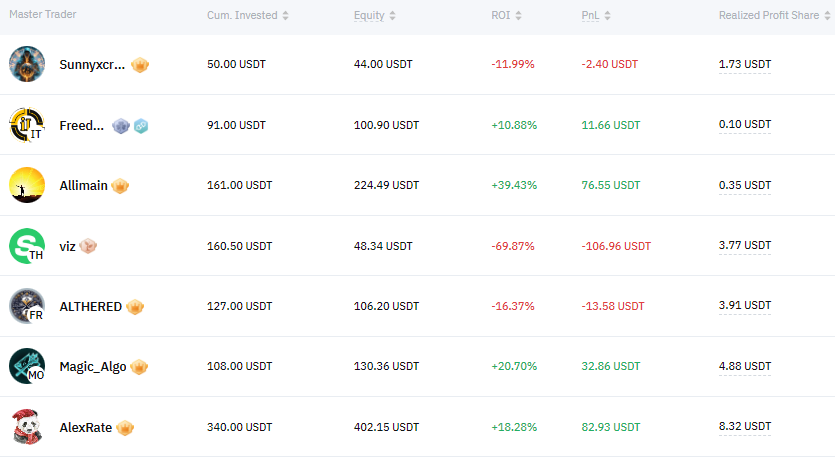
Task: Open Magic_Algo trader profile name
Action: click(93, 367)
